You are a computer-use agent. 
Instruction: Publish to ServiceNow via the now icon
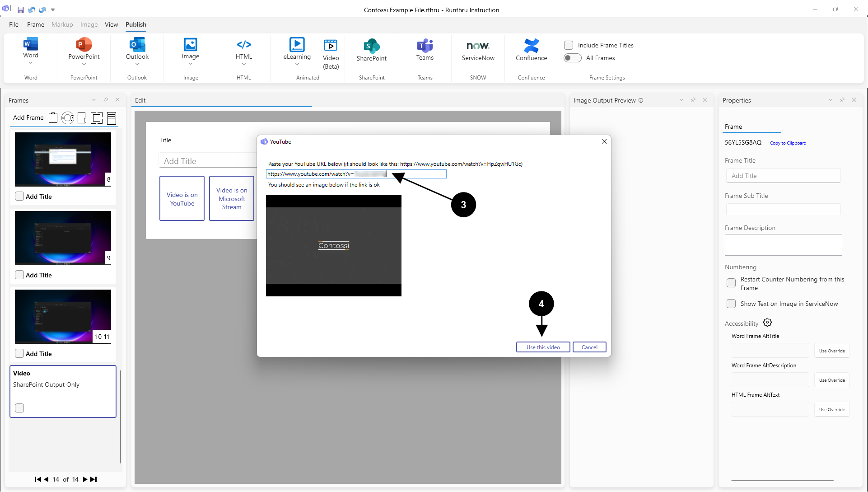(x=478, y=46)
